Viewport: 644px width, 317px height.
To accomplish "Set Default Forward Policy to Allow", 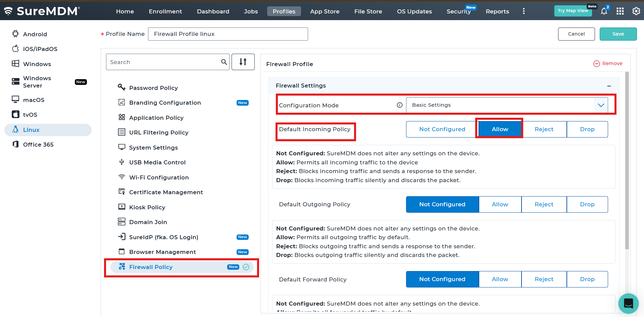I will (x=500, y=279).
